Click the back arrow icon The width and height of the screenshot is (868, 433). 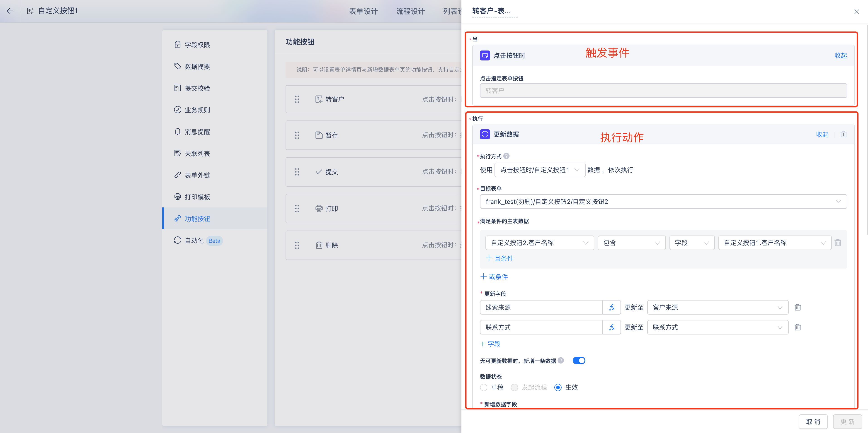[10, 11]
